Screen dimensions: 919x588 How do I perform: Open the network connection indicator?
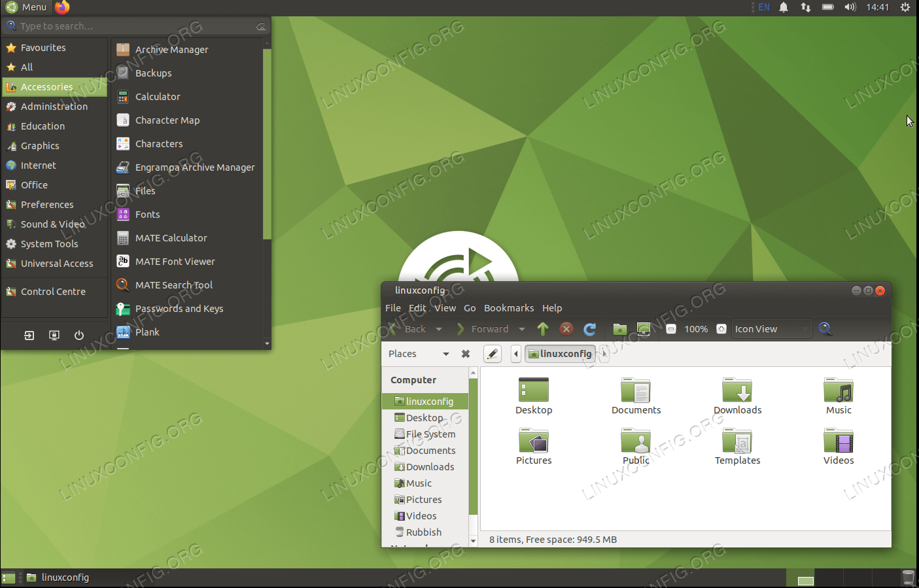tap(806, 7)
